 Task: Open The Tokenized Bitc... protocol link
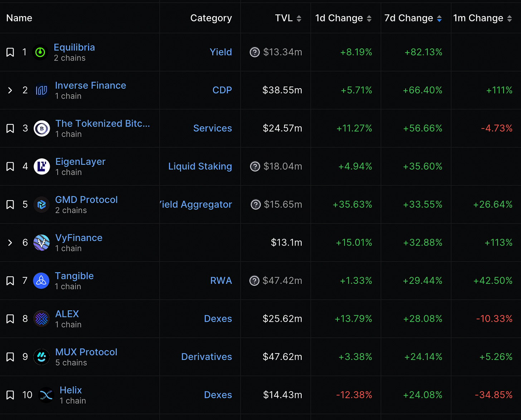103,123
